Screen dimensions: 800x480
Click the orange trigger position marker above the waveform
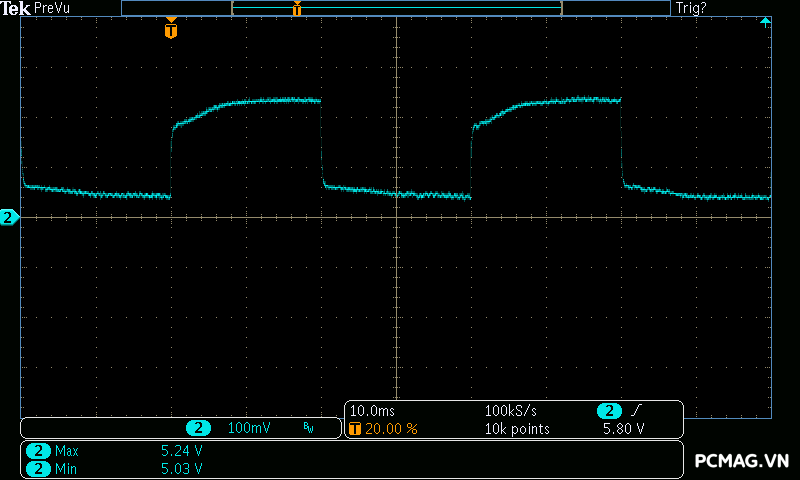coord(171,30)
